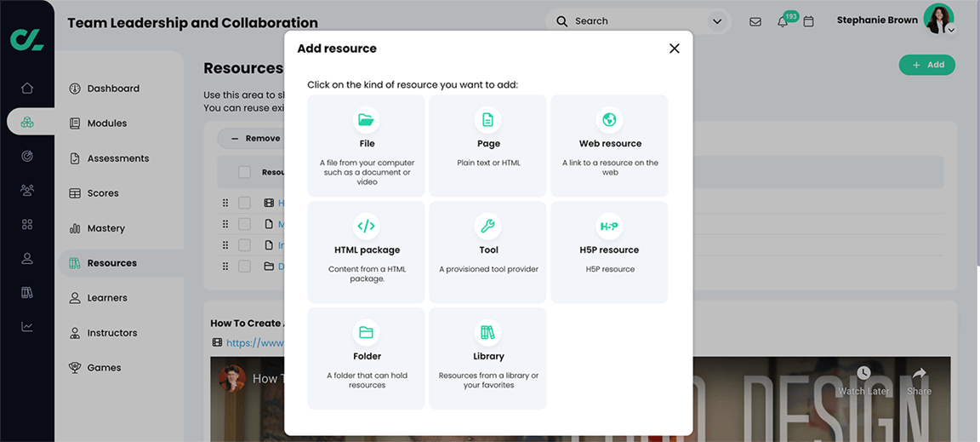The height and width of the screenshot is (442, 980).
Task: Open the calendar icon in header
Action: click(x=808, y=22)
